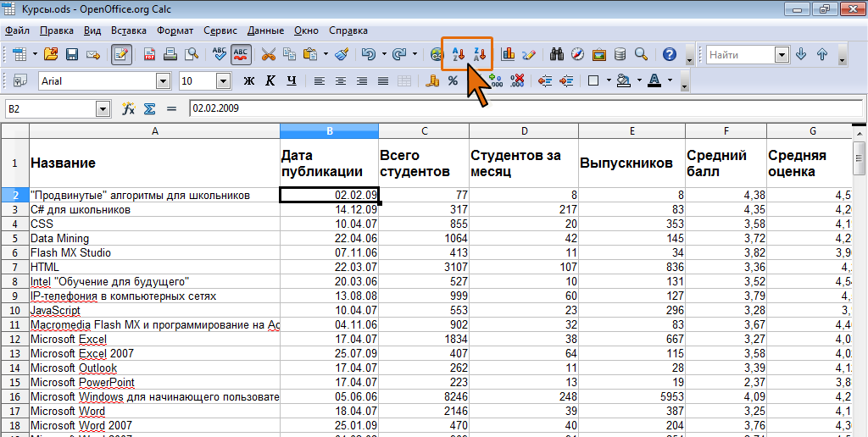Paste from clipboard
This screenshot has height=437, width=868.
310,54
